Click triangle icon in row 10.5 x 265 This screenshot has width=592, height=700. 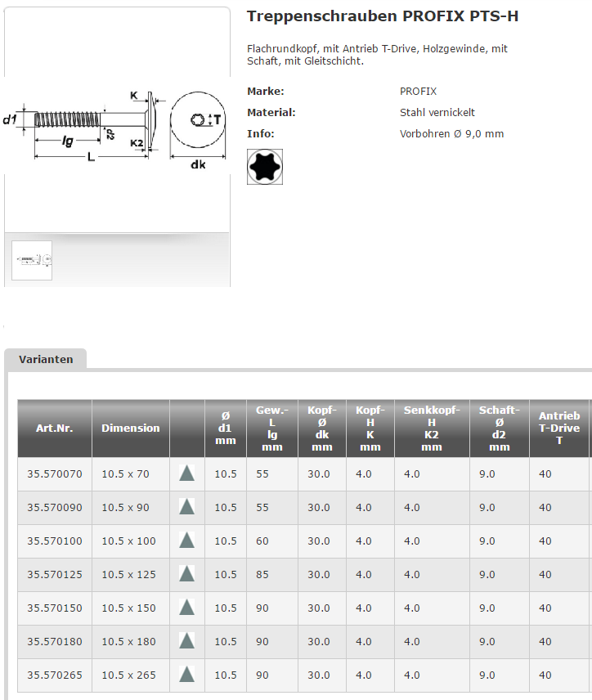coord(186,675)
